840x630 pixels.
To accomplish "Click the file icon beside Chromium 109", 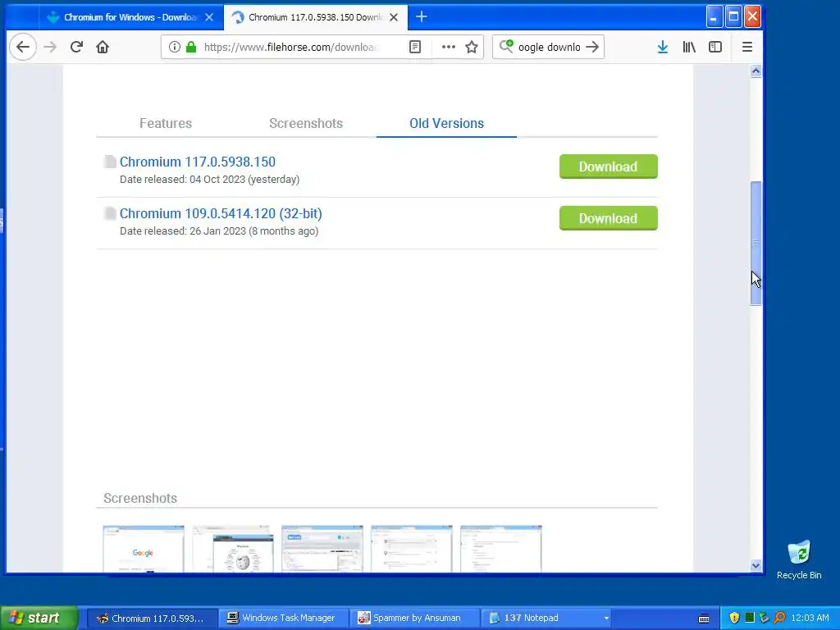I will (x=110, y=213).
